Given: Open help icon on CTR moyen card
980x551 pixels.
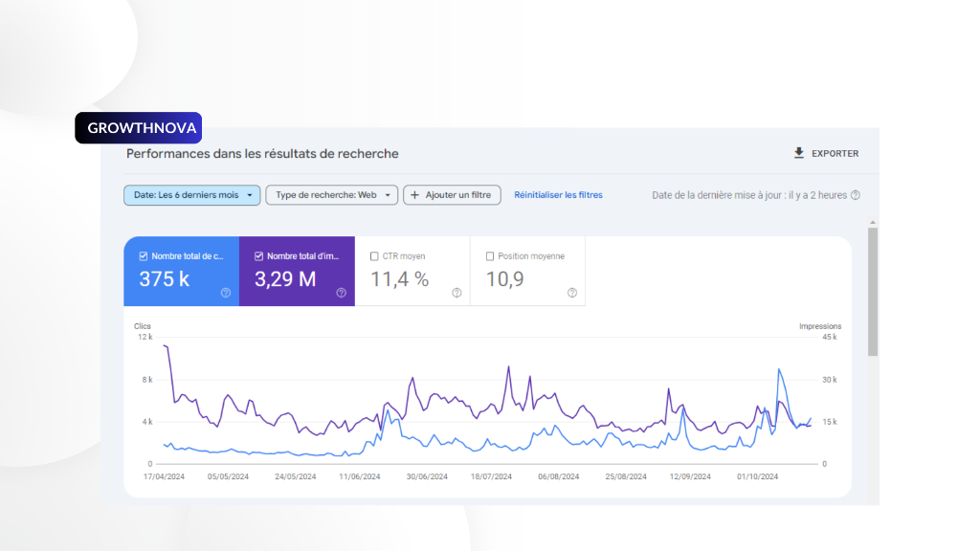Looking at the screenshot, I should pyautogui.click(x=457, y=293).
